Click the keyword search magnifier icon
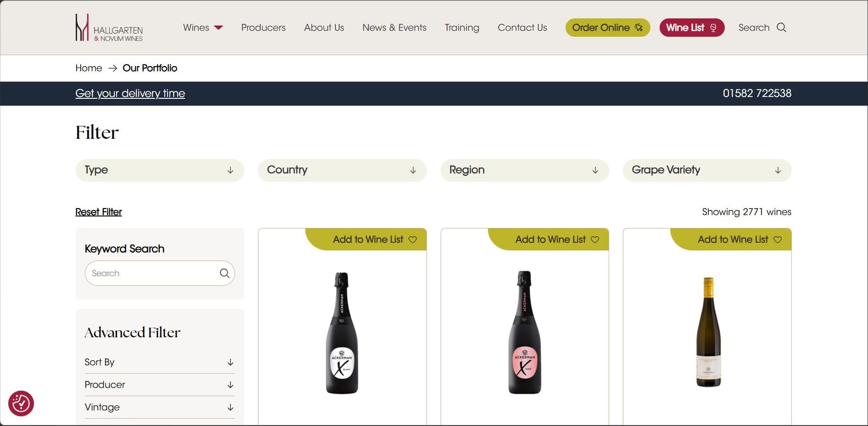Screen dimensions: 868x426 point(224,273)
